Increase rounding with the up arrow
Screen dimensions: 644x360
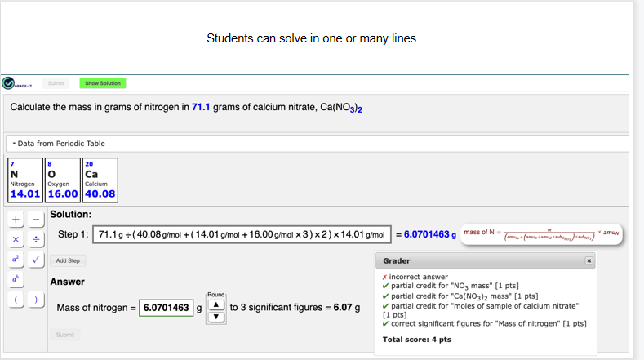coord(215,304)
